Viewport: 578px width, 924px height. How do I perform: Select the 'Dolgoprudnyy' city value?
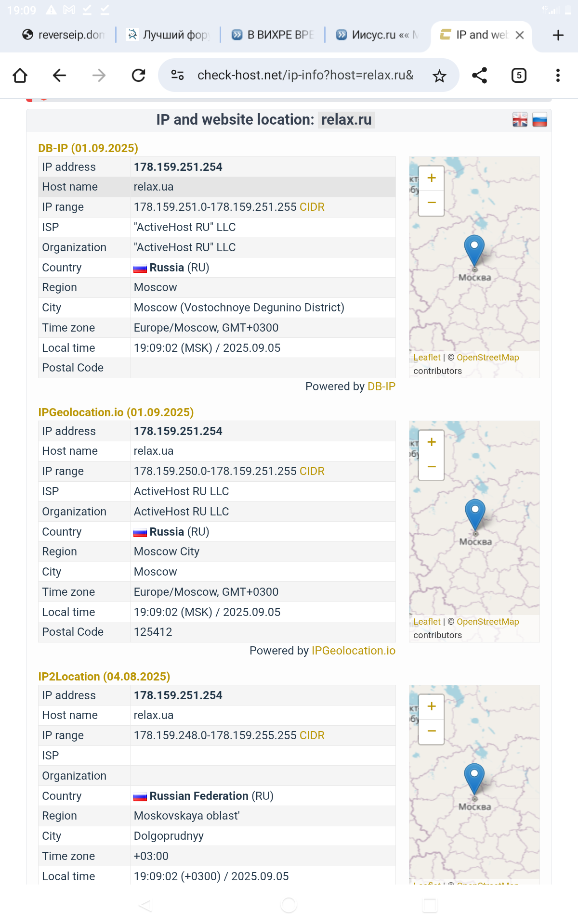pyautogui.click(x=169, y=836)
